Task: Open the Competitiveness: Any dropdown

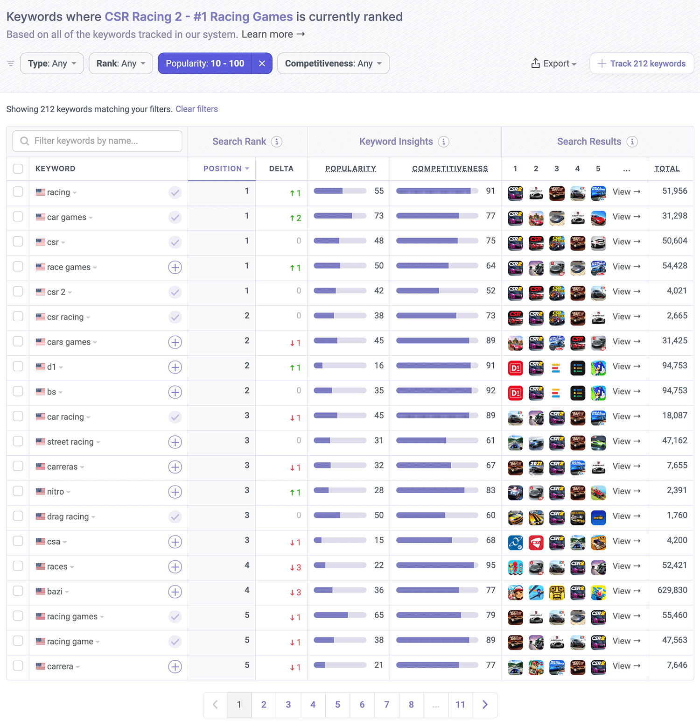Action: point(333,64)
